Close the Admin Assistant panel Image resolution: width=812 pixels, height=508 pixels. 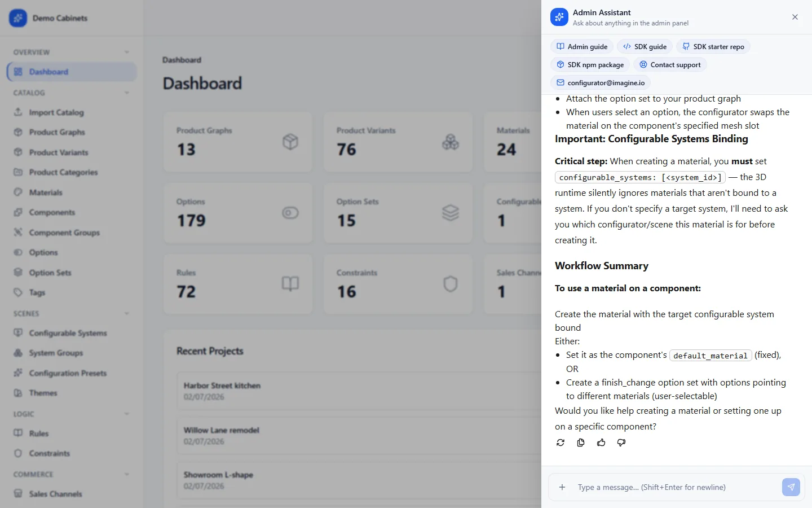click(795, 17)
